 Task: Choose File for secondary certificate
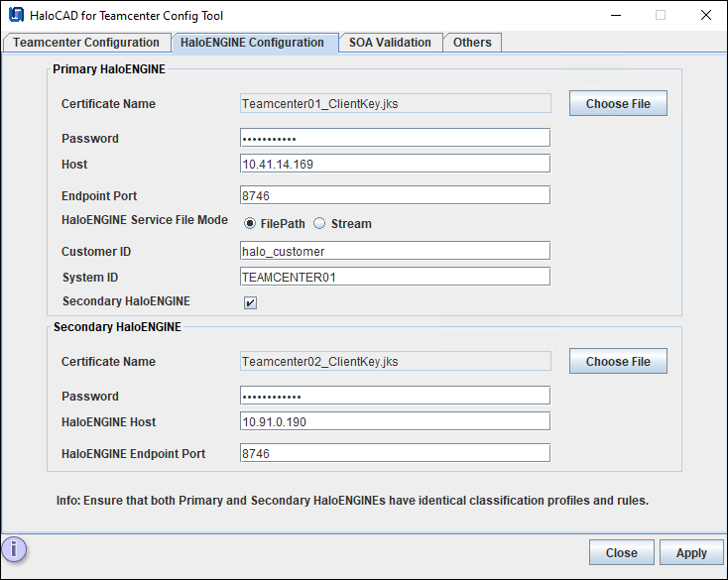point(618,362)
